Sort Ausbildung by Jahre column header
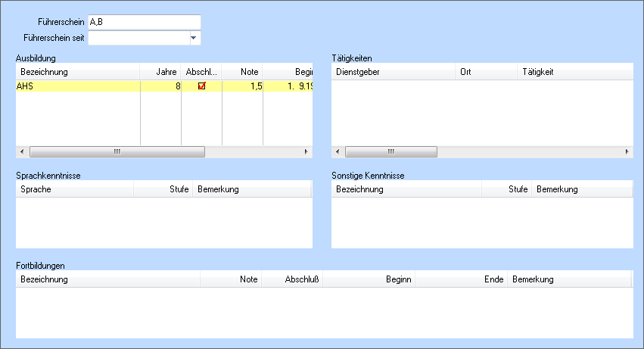 (161, 72)
